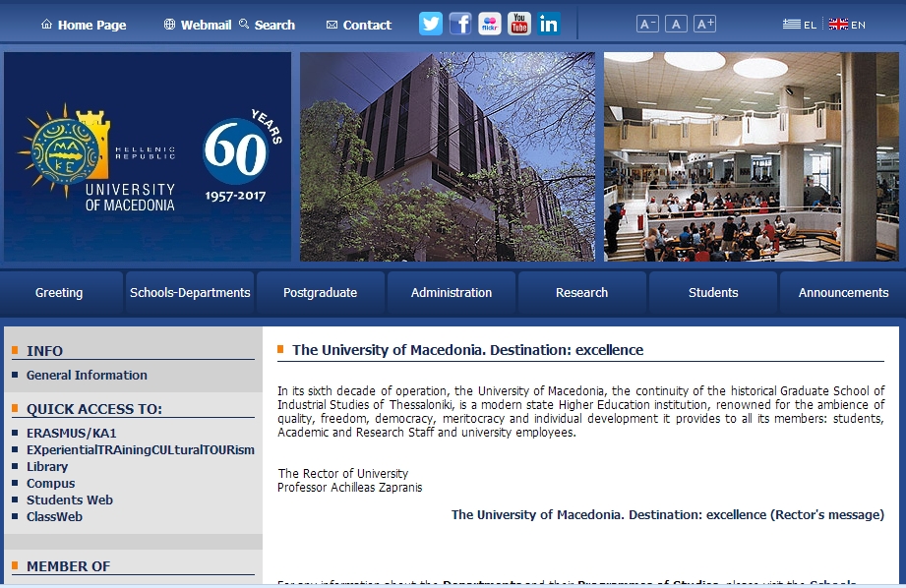Open the YouTube icon link
The width and height of the screenshot is (906, 588).
coord(518,24)
